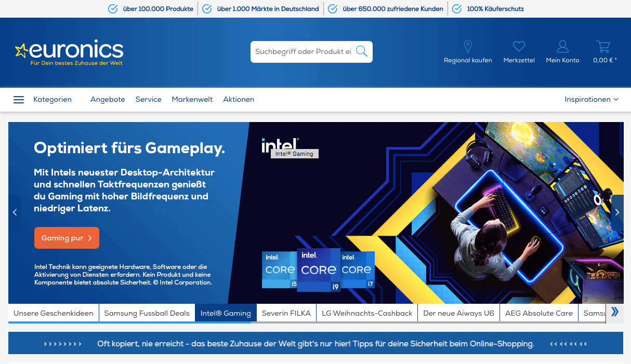Open Mein Konto user icon

[x=562, y=47]
